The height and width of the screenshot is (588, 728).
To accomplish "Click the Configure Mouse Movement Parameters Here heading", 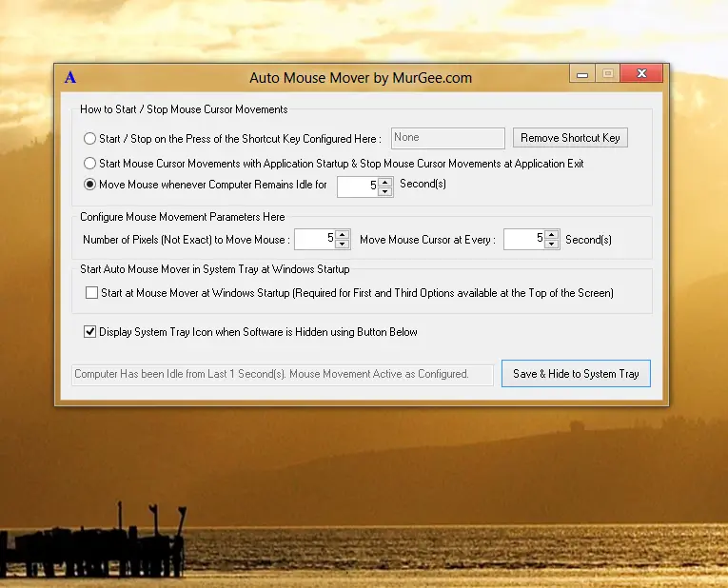I will click(x=183, y=217).
